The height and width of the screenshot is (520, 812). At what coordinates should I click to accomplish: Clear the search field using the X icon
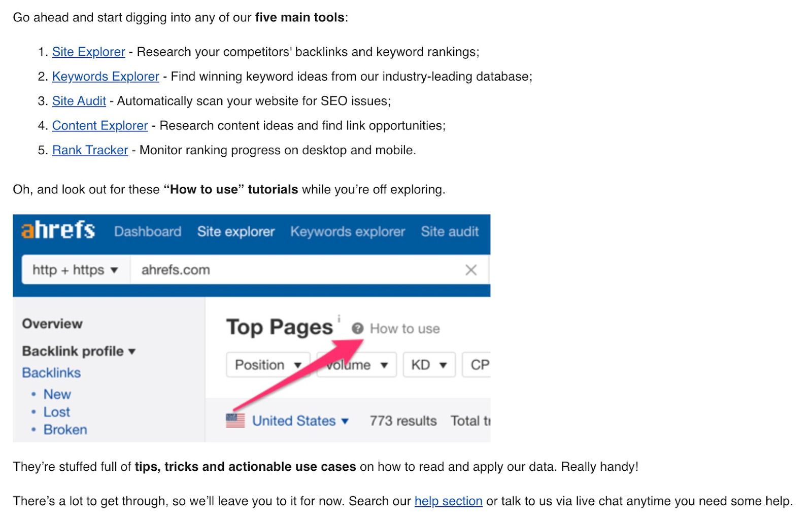pos(471,270)
